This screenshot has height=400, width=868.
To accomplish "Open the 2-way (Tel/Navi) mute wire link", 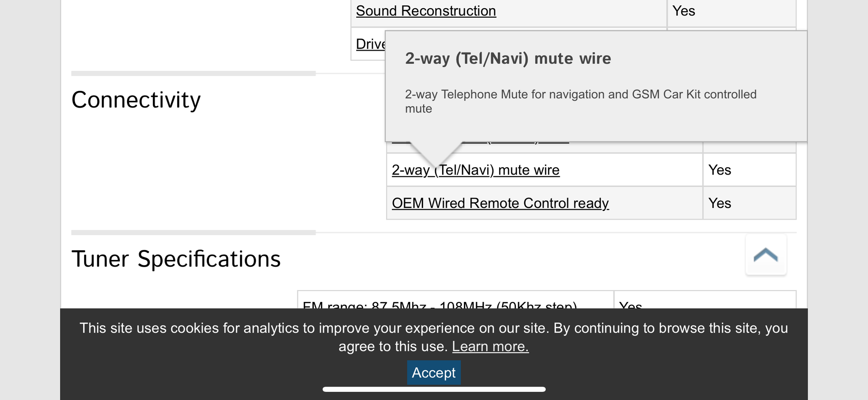I will coord(476,170).
